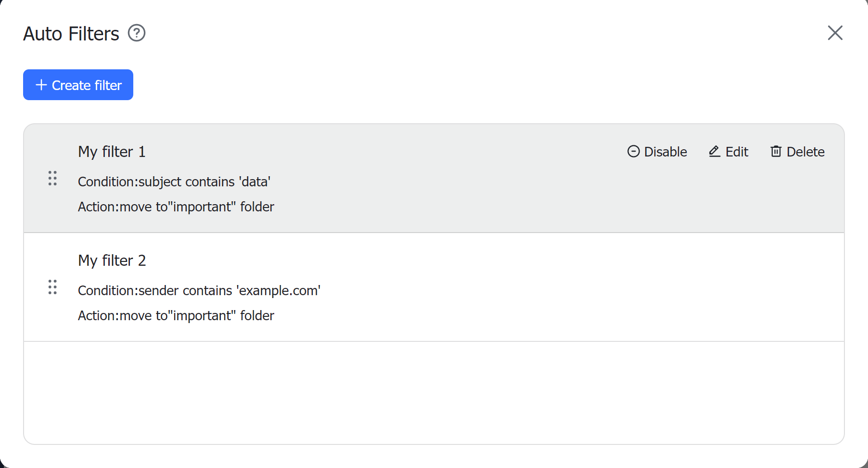868x468 pixels.
Task: Open the Auto Filters help tooltip
Action: pyautogui.click(x=136, y=33)
